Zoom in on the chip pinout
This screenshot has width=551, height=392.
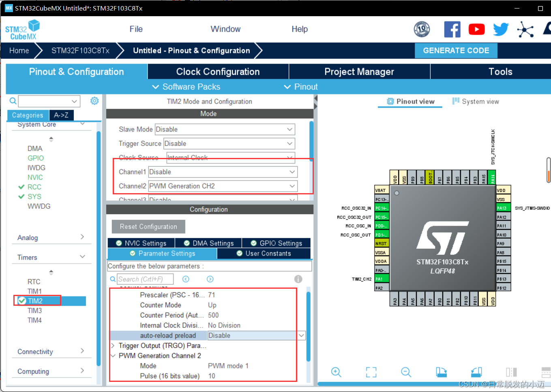336,372
